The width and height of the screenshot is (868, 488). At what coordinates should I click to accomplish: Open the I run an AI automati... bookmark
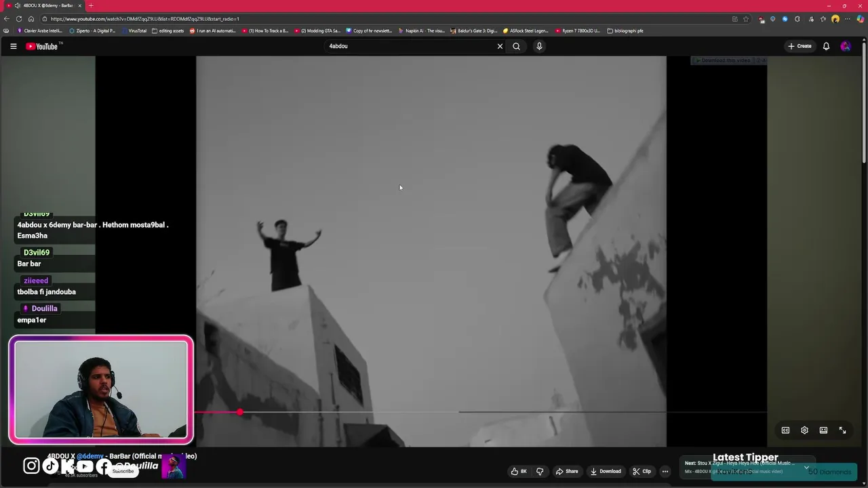[x=213, y=30]
